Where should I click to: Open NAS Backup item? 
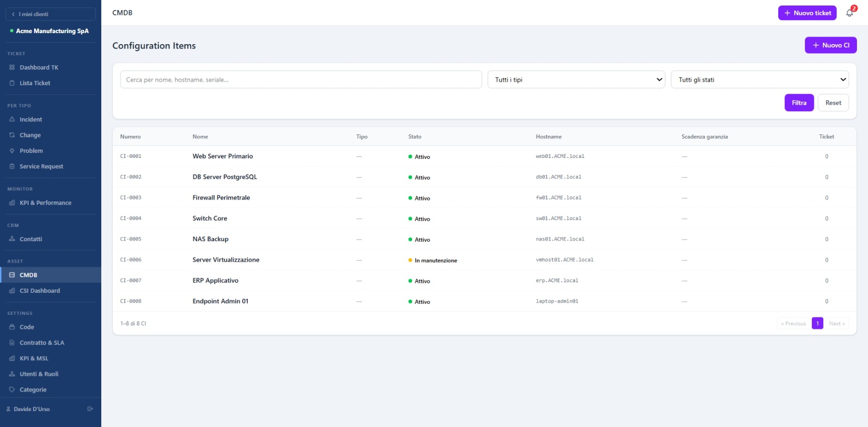tap(211, 239)
